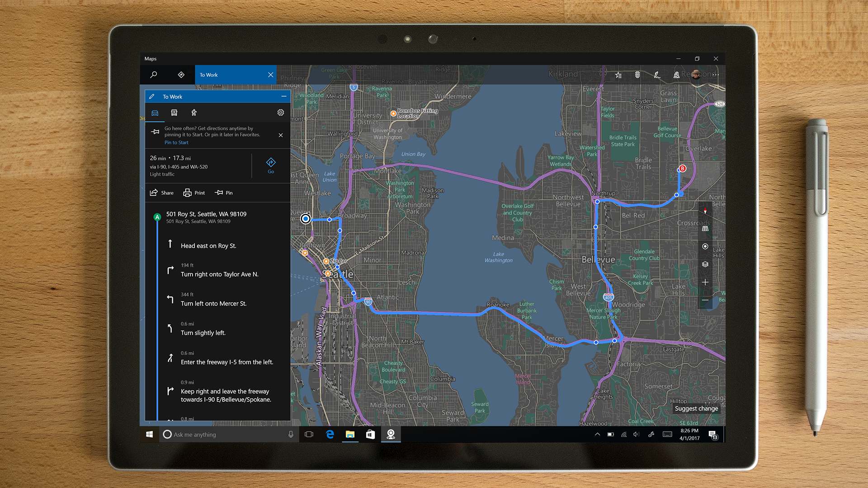The width and height of the screenshot is (868, 488).
Task: Zoom out with minus button
Action: pyautogui.click(x=705, y=300)
